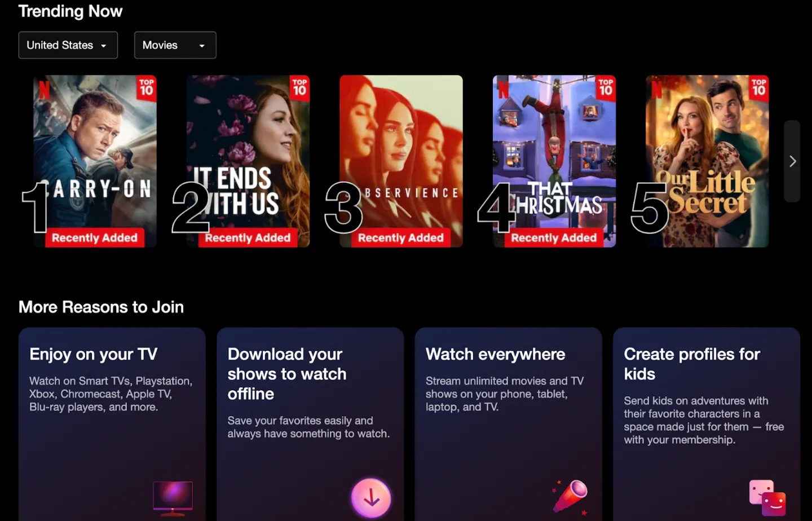Click the Netflix N logo on Carry-On
812x521 pixels.
[x=44, y=89]
